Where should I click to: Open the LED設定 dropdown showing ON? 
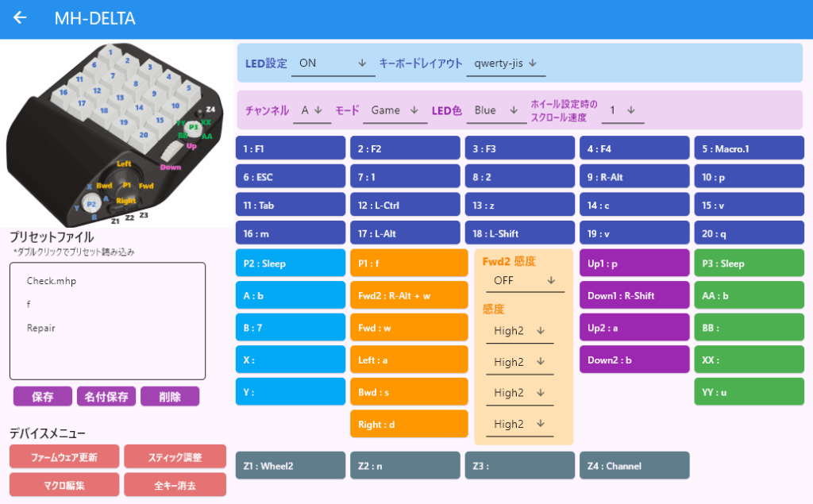pyautogui.click(x=333, y=63)
